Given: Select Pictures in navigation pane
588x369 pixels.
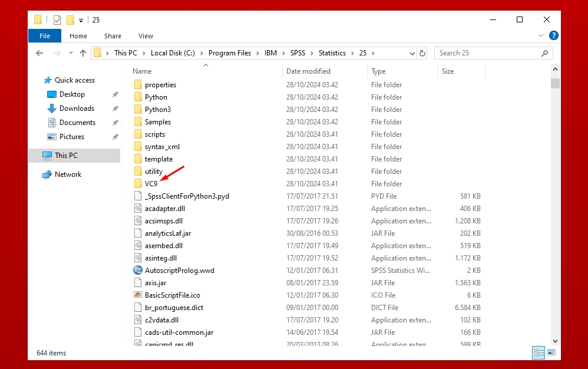Looking at the screenshot, I should click(72, 137).
